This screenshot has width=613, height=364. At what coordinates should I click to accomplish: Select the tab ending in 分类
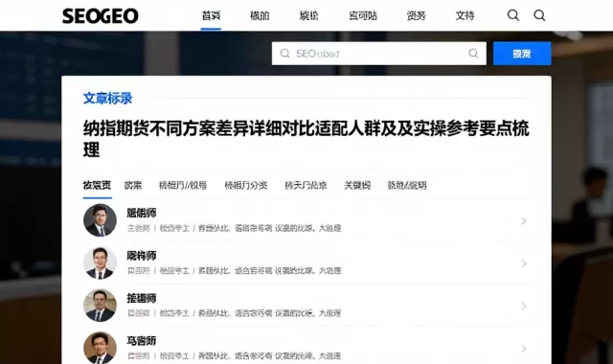(x=246, y=185)
